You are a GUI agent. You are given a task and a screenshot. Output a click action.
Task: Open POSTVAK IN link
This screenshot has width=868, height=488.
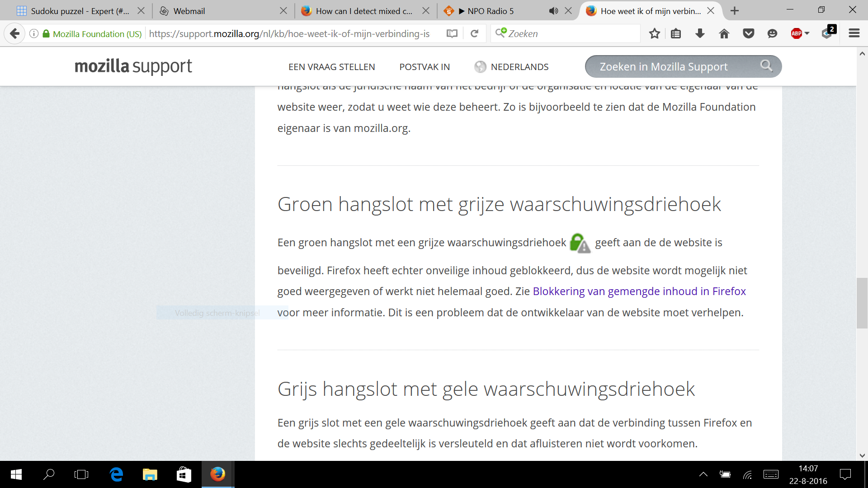pos(425,67)
